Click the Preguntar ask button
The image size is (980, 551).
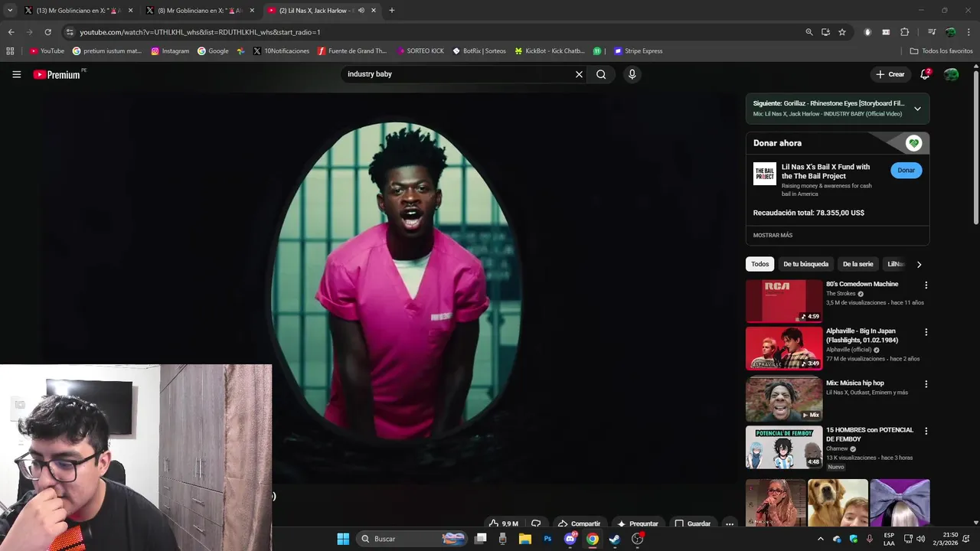pos(638,523)
